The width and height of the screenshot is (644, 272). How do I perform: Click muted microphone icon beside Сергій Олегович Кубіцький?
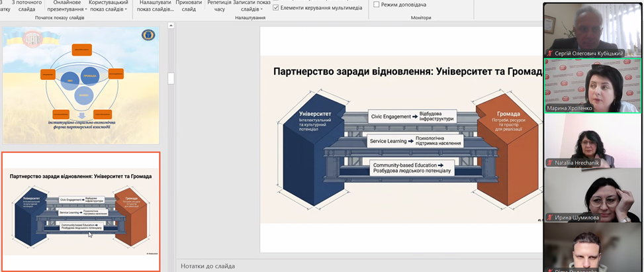tap(549, 53)
